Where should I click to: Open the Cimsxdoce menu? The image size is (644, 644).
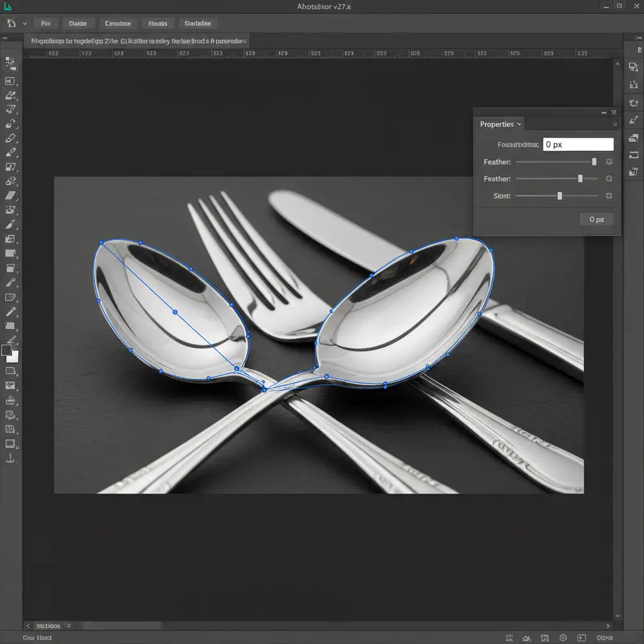coord(118,23)
